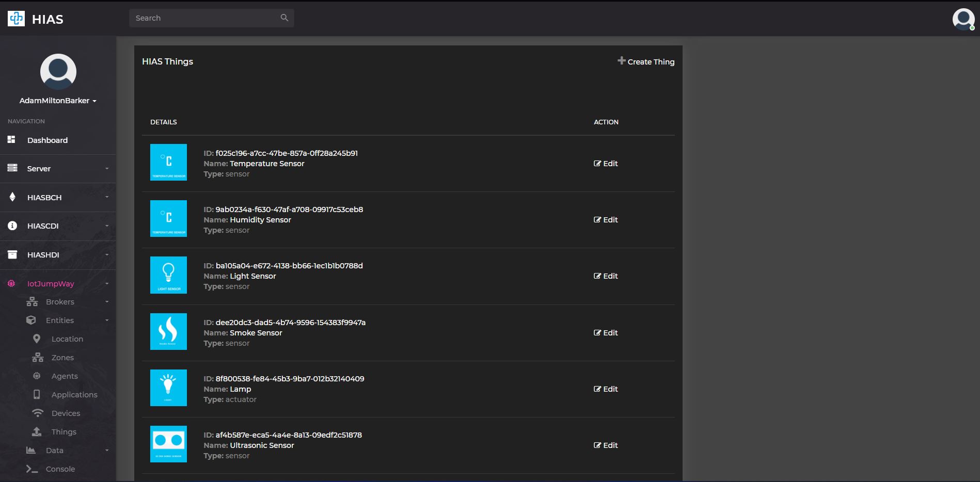Click the Ultrasonic Sensor thumbnail image
Screen dimensions: 980x482
(x=168, y=444)
